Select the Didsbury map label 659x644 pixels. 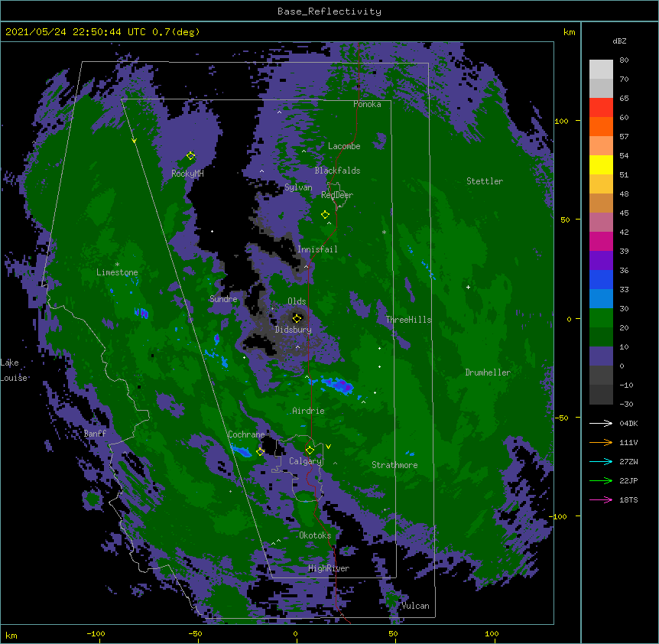tap(294, 330)
